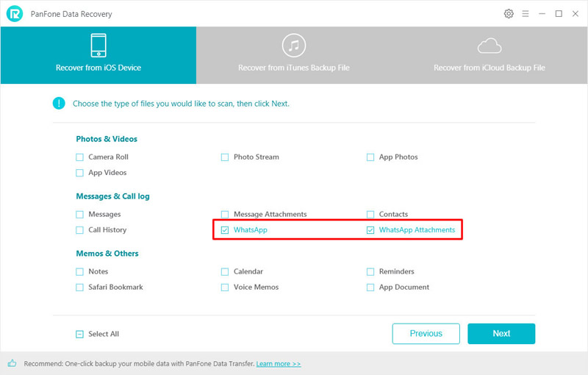Screen dimensions: 588x375
Task: Click the Photos & Videos heading
Action: (107, 139)
